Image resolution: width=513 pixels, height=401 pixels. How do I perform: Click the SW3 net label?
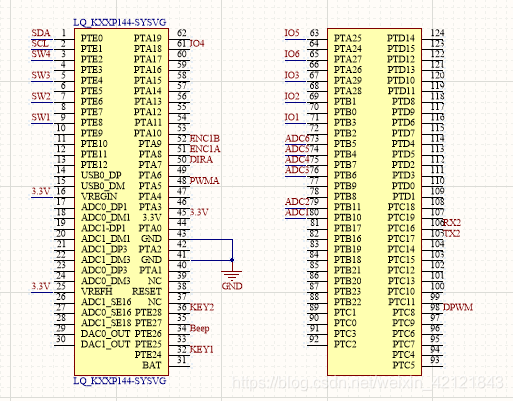click(41, 75)
